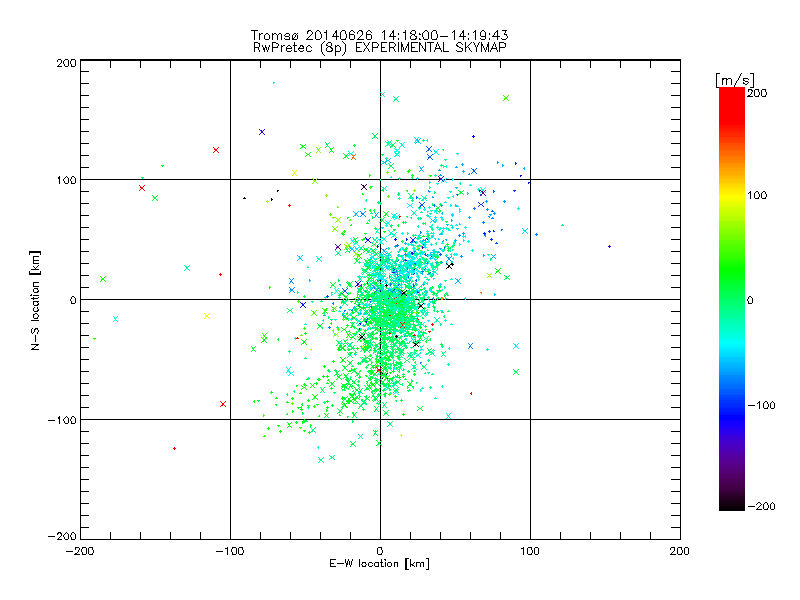Click the red X marker near x -110, y 125

pos(216,150)
